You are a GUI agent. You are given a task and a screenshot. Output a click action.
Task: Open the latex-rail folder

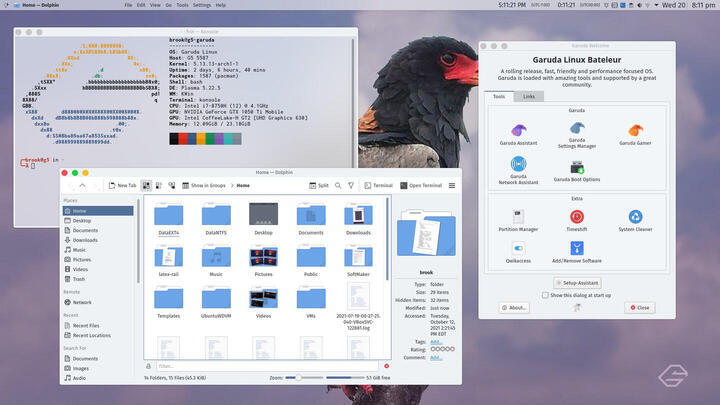click(169, 260)
